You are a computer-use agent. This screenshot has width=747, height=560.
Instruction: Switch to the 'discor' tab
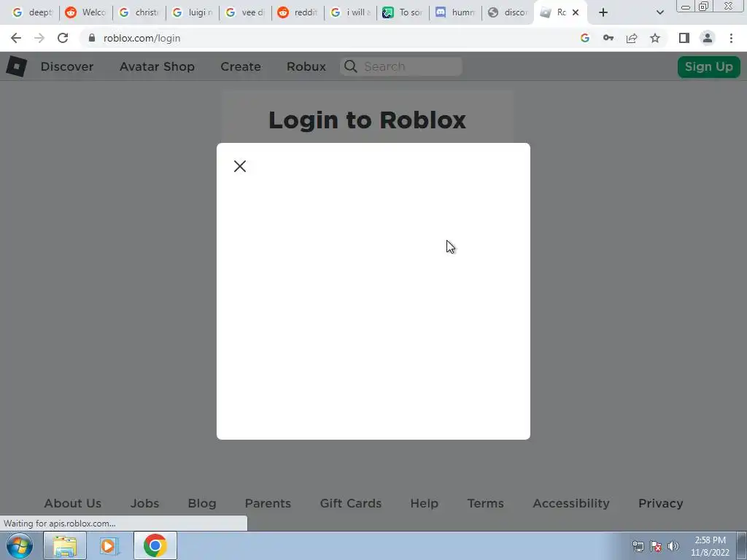508,12
